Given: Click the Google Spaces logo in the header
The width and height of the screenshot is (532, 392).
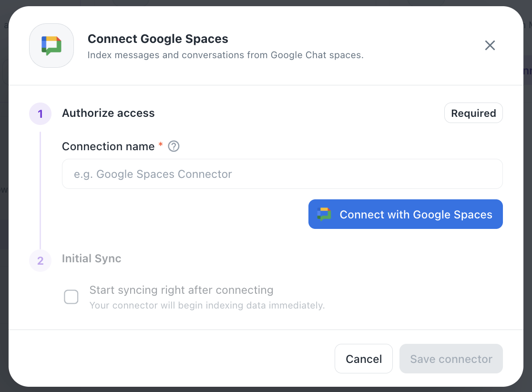Looking at the screenshot, I should (51, 45).
